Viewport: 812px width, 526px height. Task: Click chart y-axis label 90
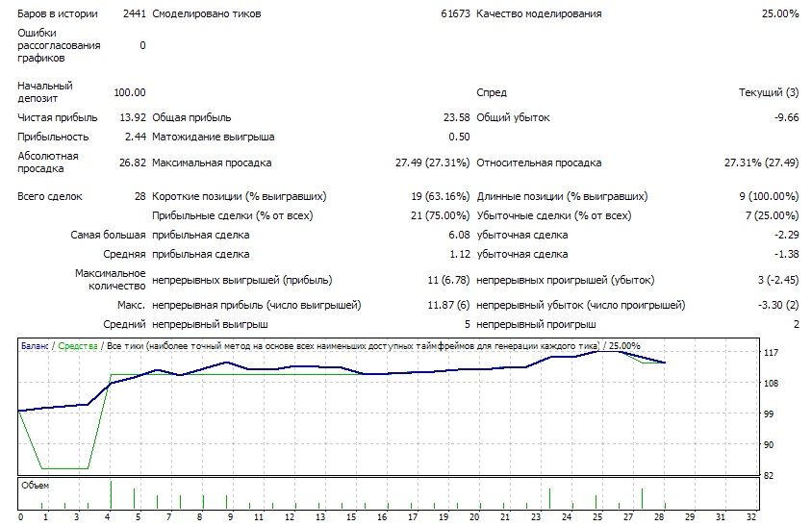click(769, 444)
